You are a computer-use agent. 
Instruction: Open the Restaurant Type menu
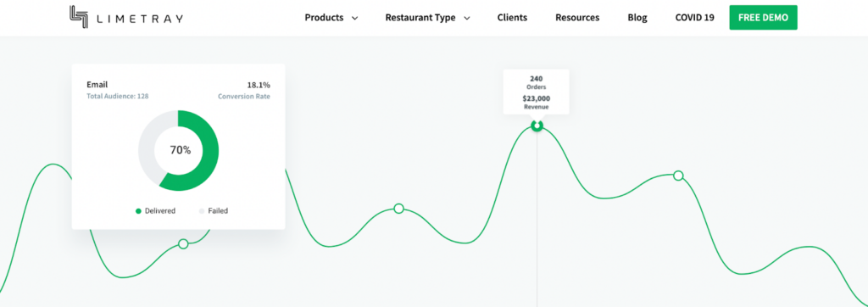pos(420,18)
